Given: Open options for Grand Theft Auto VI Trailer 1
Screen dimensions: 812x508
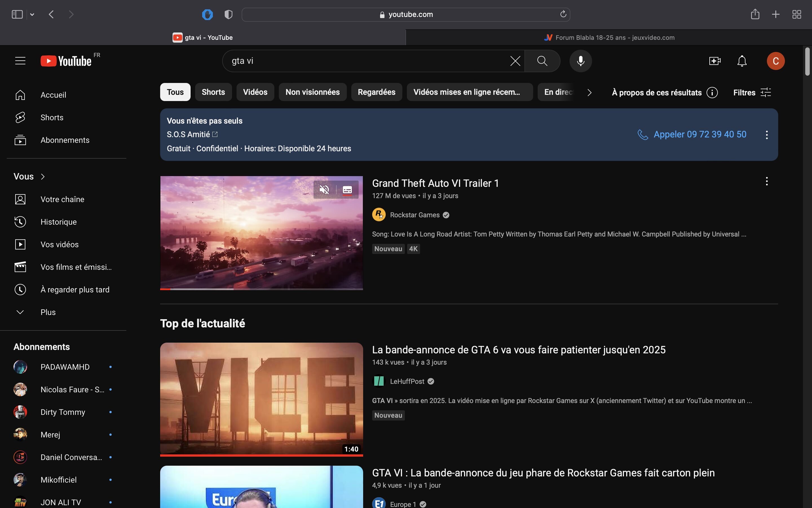Looking at the screenshot, I should (x=767, y=181).
